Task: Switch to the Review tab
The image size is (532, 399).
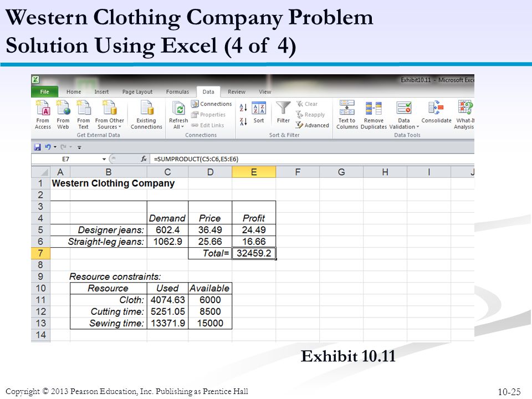Action: point(237,91)
